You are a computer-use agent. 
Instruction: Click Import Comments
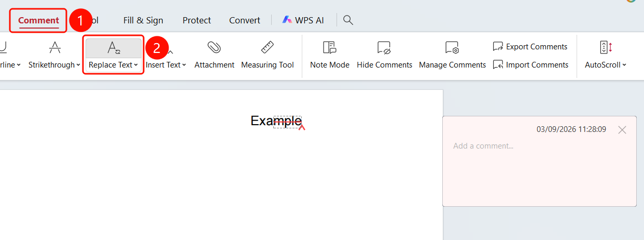click(x=530, y=65)
